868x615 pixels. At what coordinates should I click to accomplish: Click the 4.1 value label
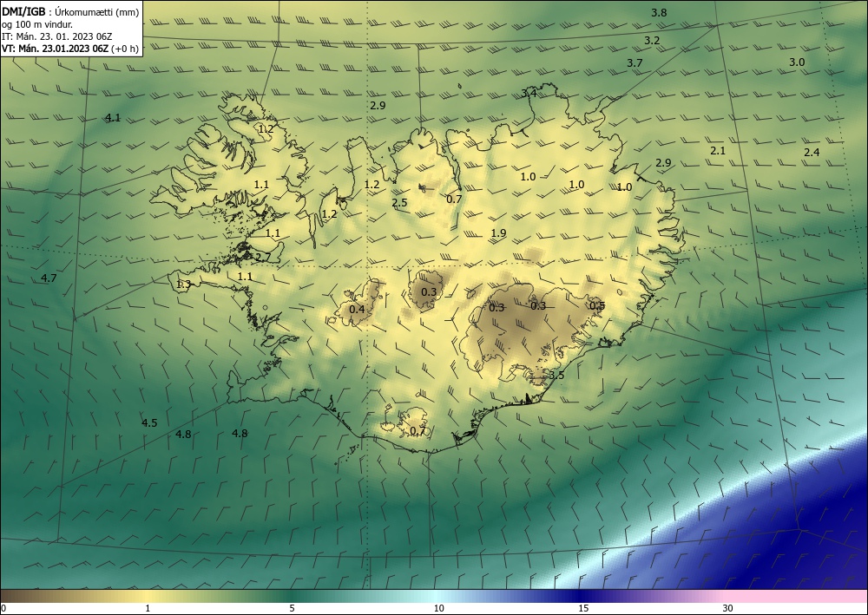pyautogui.click(x=113, y=117)
